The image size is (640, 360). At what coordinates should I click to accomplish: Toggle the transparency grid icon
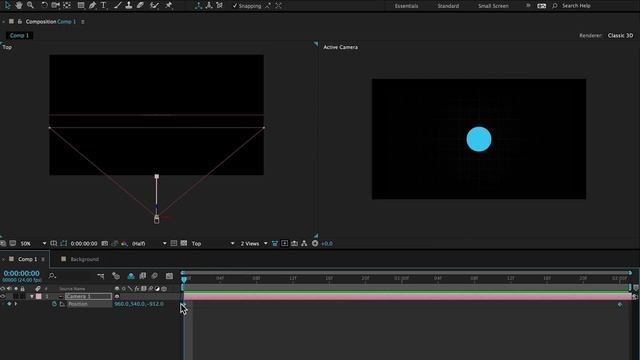click(x=184, y=243)
